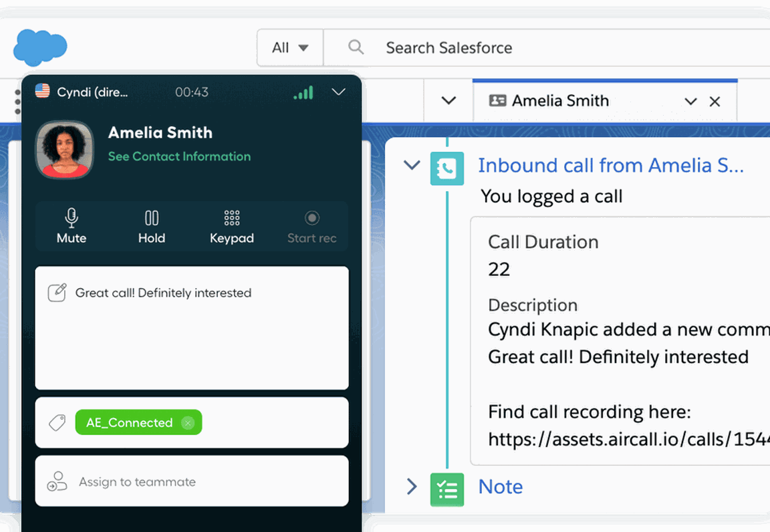This screenshot has height=532, width=770.
Task: Remove the AE_Connected tag via its x
Action: click(188, 422)
